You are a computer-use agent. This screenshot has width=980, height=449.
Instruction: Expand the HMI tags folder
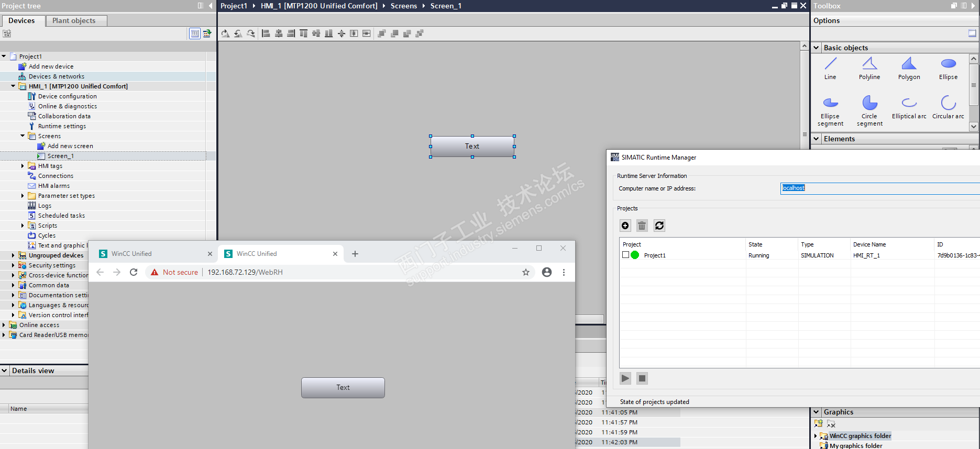pos(23,166)
